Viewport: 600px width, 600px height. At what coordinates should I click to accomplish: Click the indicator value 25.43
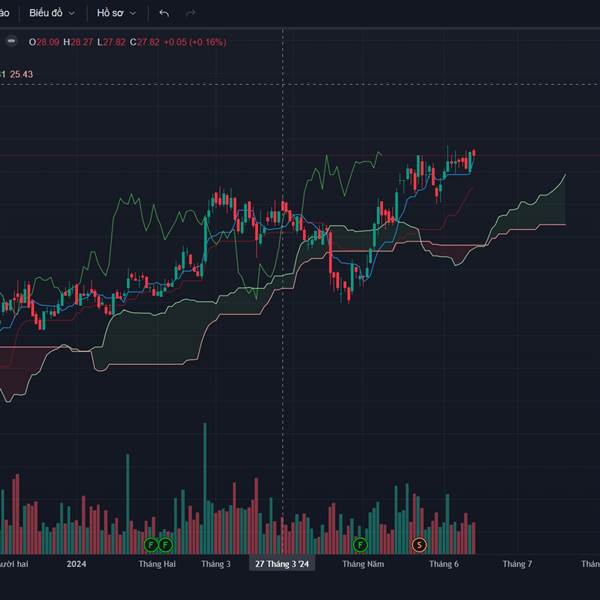pyautogui.click(x=20, y=74)
